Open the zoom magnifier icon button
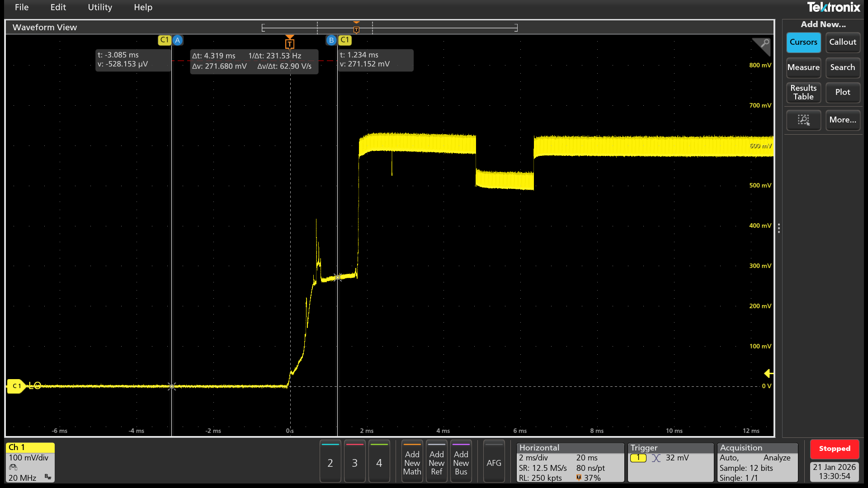Image resolution: width=868 pixels, height=488 pixels. point(803,120)
